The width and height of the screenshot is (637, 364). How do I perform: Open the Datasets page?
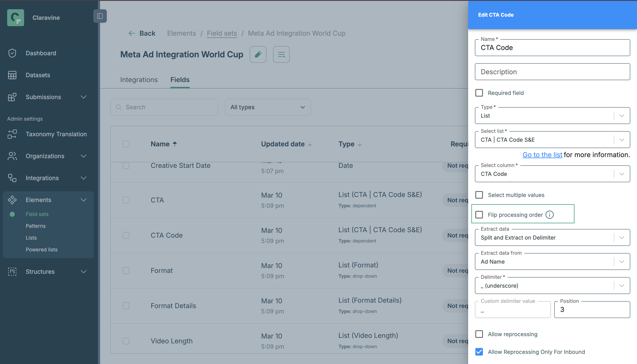(x=38, y=75)
